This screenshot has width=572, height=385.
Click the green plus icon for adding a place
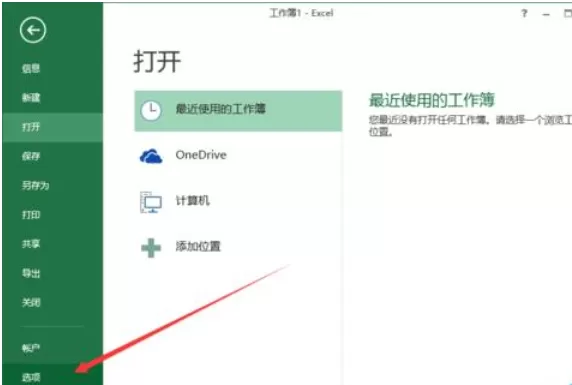[x=151, y=248]
